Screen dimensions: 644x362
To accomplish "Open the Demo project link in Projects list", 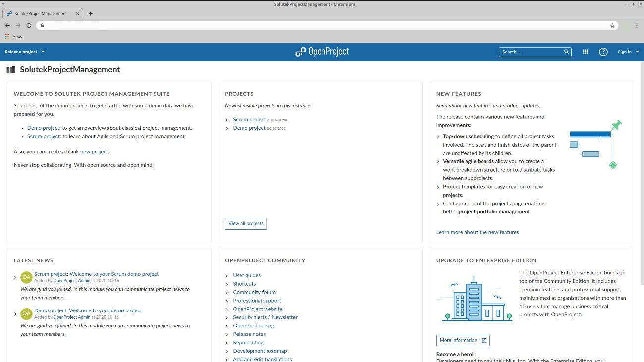I will [x=249, y=128].
